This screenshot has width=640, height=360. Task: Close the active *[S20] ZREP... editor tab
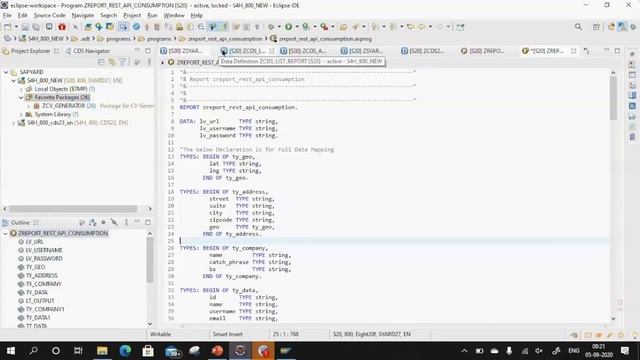click(x=573, y=51)
